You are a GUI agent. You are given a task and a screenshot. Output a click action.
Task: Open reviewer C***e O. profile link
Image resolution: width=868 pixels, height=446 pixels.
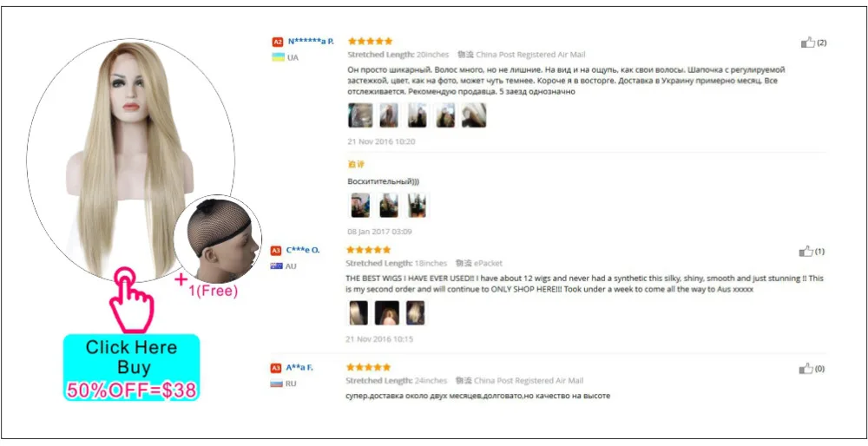(303, 250)
